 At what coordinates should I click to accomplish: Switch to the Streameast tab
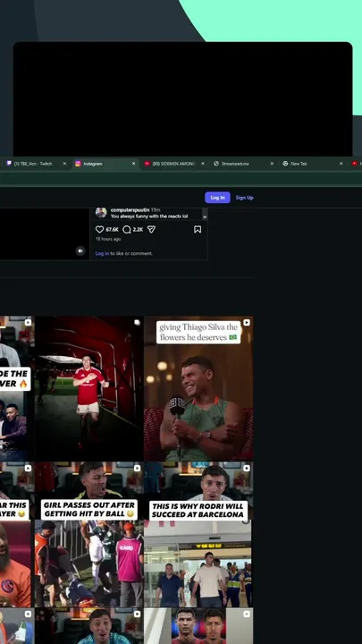(x=243, y=164)
